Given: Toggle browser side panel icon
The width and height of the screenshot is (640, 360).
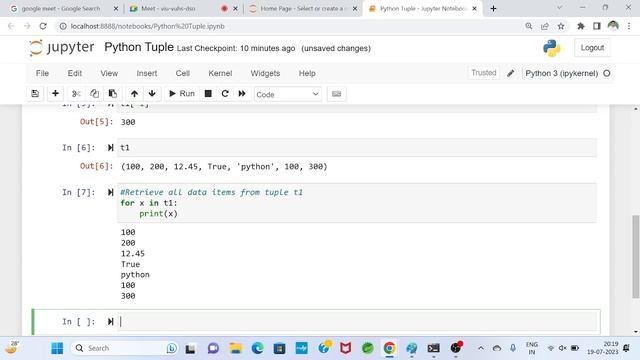Looking at the screenshot, I should (597, 26).
